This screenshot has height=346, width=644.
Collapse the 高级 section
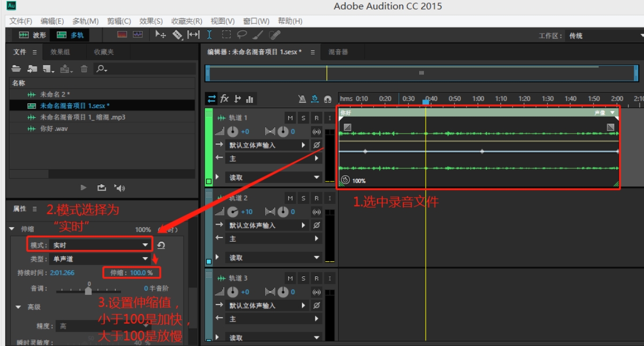[x=18, y=307]
